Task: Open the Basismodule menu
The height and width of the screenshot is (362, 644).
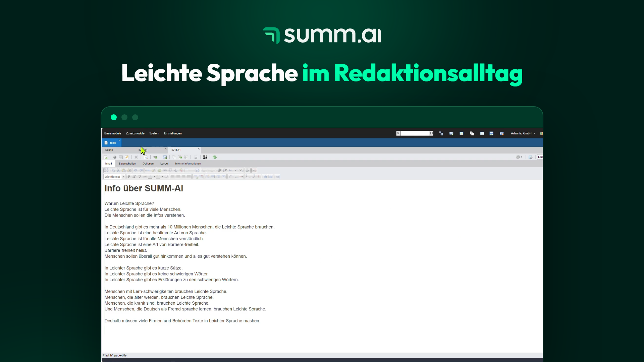Action: click(113, 133)
